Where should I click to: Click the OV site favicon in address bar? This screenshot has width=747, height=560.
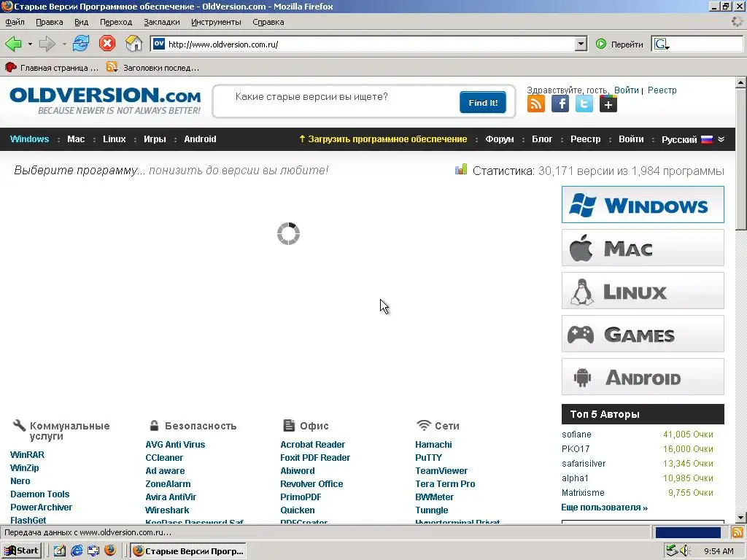tap(159, 44)
